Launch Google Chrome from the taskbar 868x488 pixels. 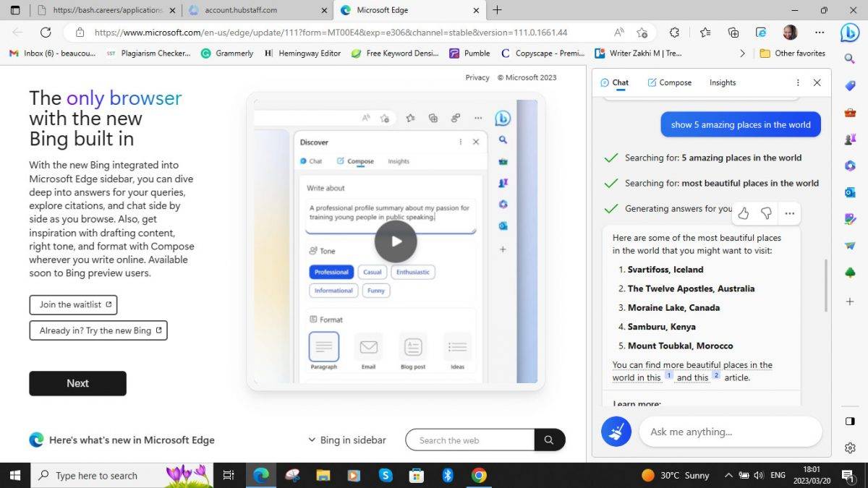[479, 475]
